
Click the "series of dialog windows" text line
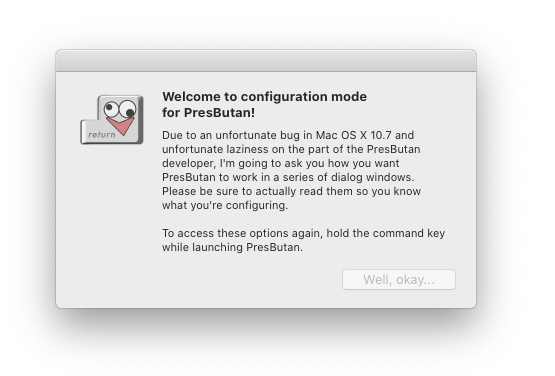(288, 177)
